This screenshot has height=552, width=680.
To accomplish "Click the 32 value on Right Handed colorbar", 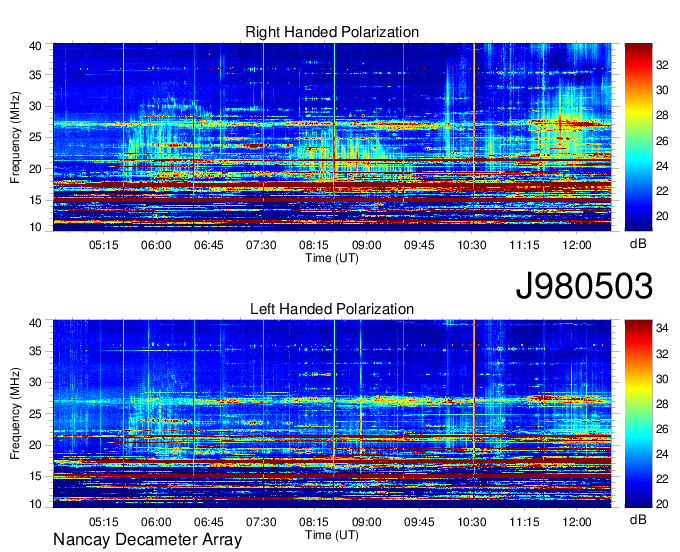I will tap(662, 65).
